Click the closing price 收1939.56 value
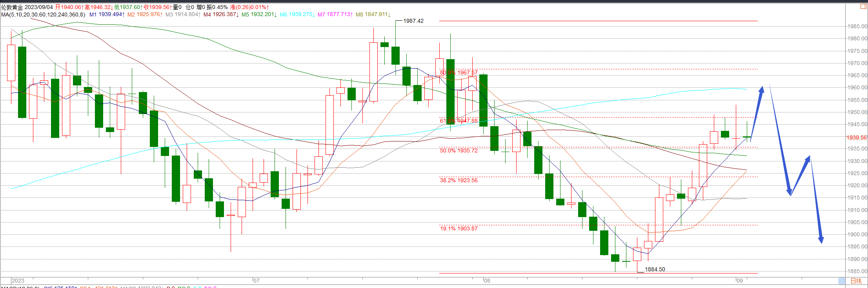 coord(158,7)
